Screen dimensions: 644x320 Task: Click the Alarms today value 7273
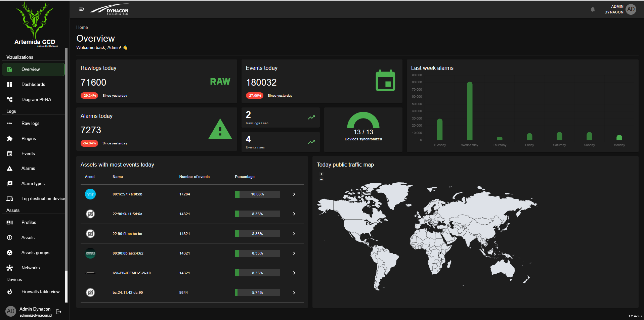point(91,130)
